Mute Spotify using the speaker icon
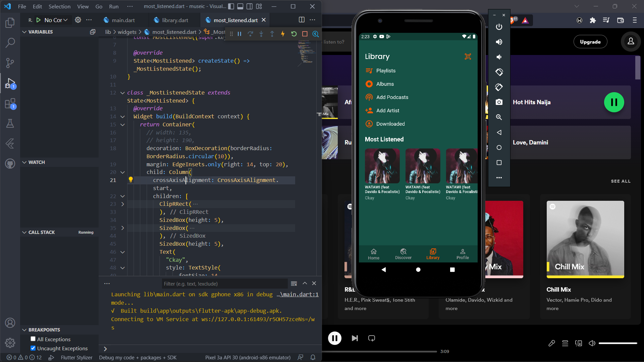Viewport: 644px width, 362px height. click(592, 343)
